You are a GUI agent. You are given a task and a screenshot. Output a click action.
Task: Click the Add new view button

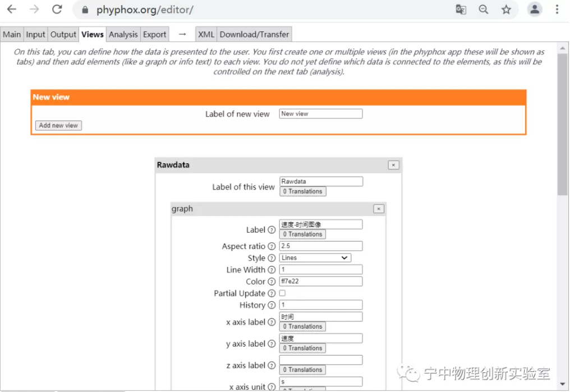(58, 125)
